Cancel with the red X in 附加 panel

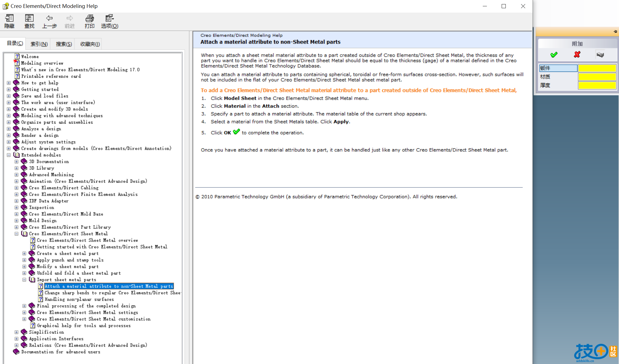[577, 55]
